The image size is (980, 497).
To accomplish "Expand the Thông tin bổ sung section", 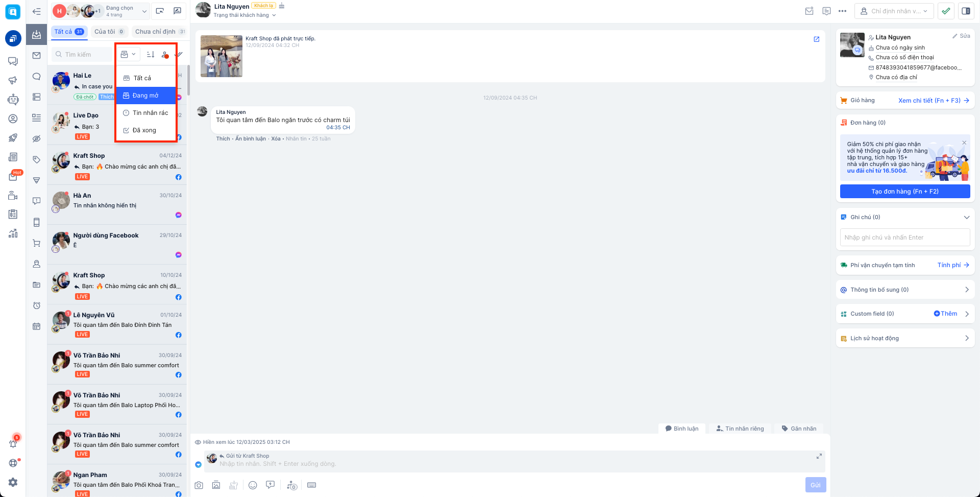I will pyautogui.click(x=905, y=290).
